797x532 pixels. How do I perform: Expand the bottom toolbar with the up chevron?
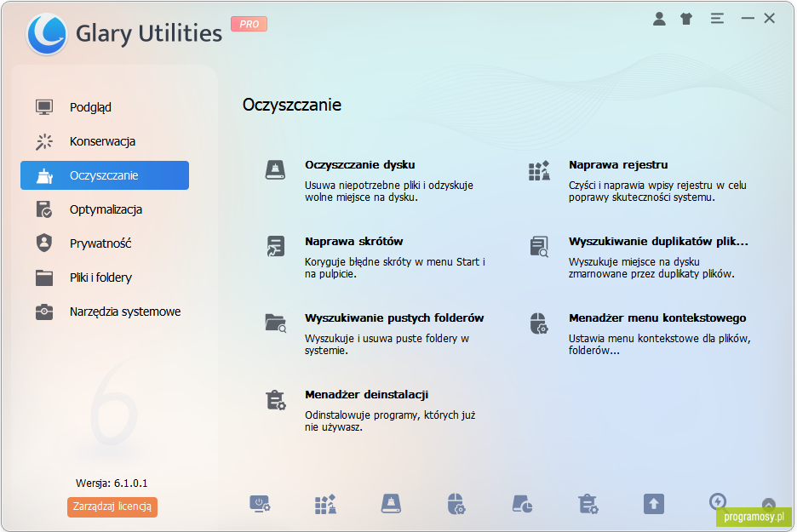(769, 504)
